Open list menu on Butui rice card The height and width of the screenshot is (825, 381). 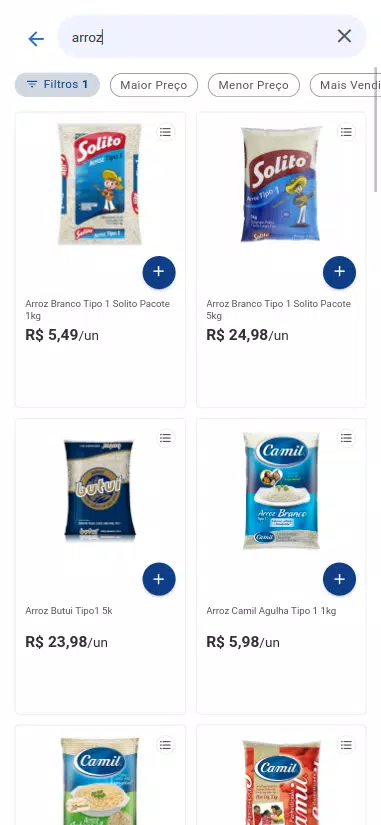point(166,438)
